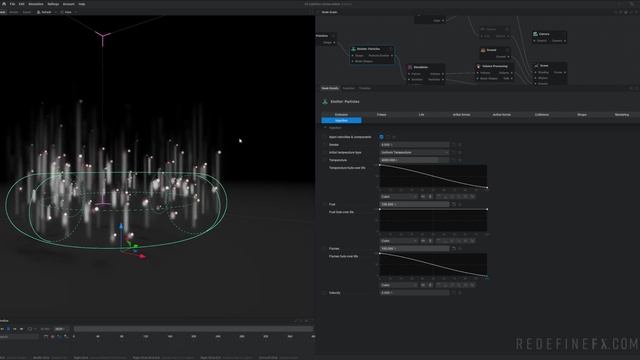Screen dimensions: 640x360
Task: Click the Velocity value slider
Action: coord(415,293)
